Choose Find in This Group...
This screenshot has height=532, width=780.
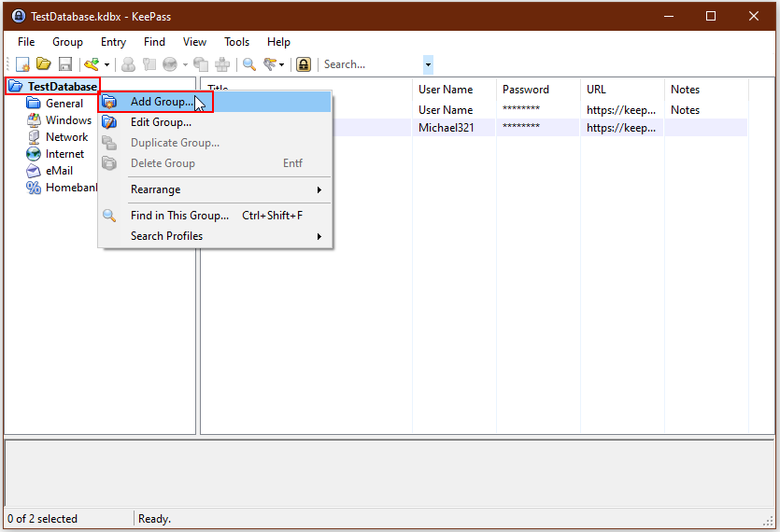215,216
